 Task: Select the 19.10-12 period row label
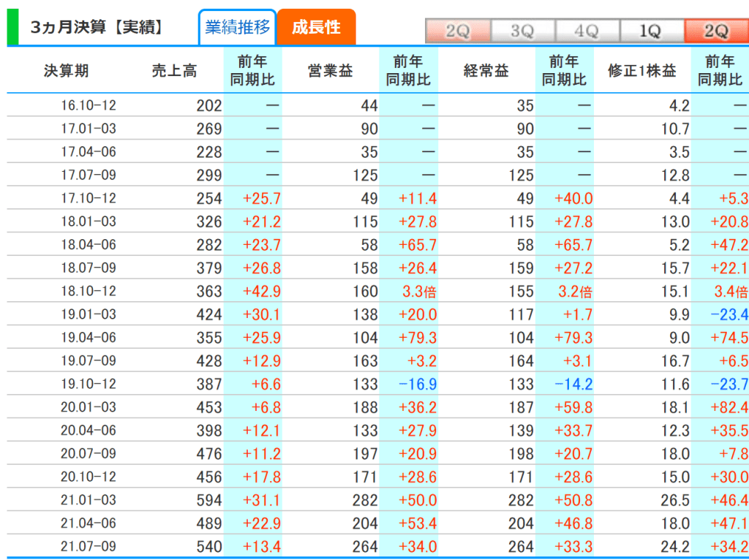[89, 385]
